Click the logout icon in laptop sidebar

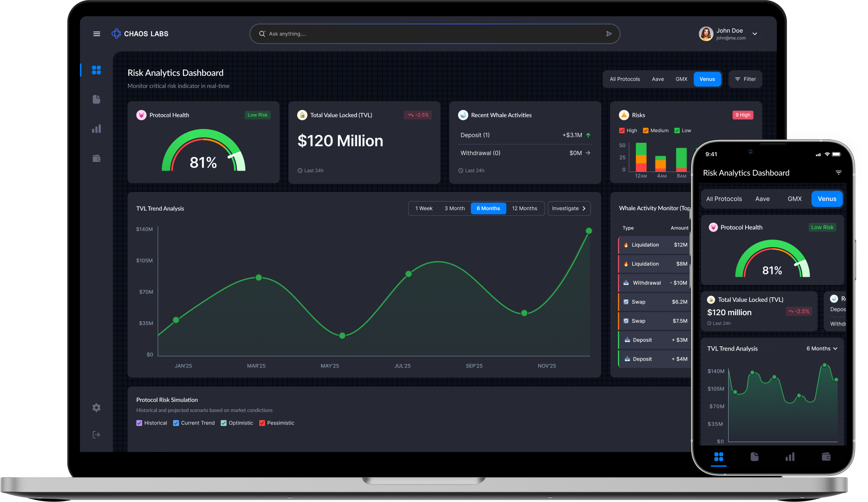(x=97, y=435)
